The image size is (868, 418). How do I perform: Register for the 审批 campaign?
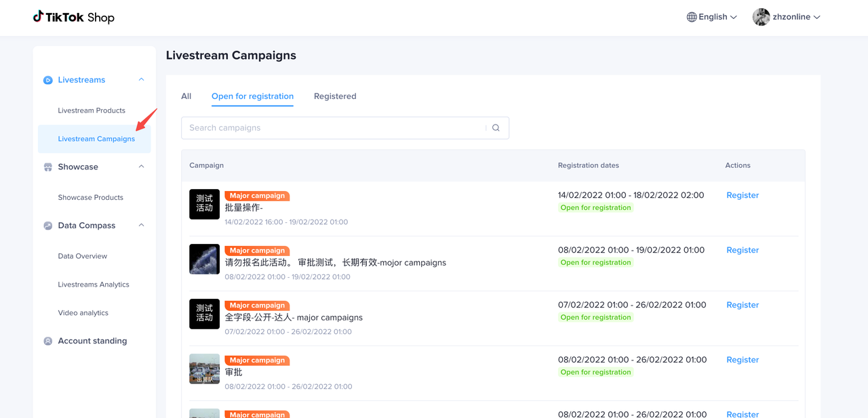click(x=742, y=360)
